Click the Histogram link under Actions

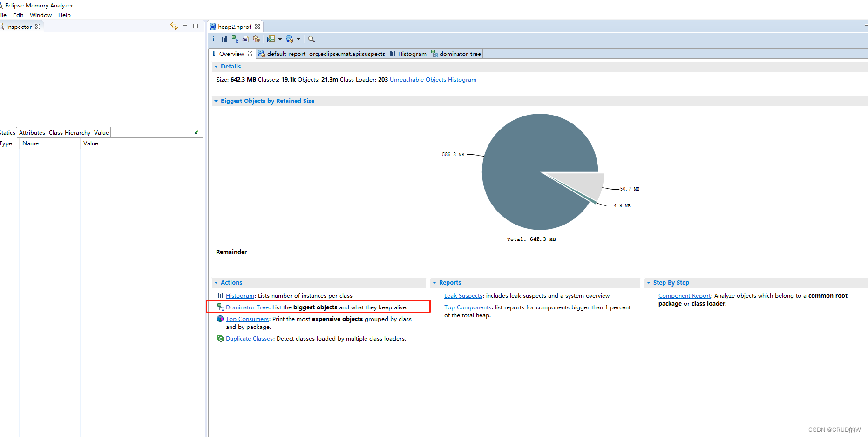click(x=240, y=296)
